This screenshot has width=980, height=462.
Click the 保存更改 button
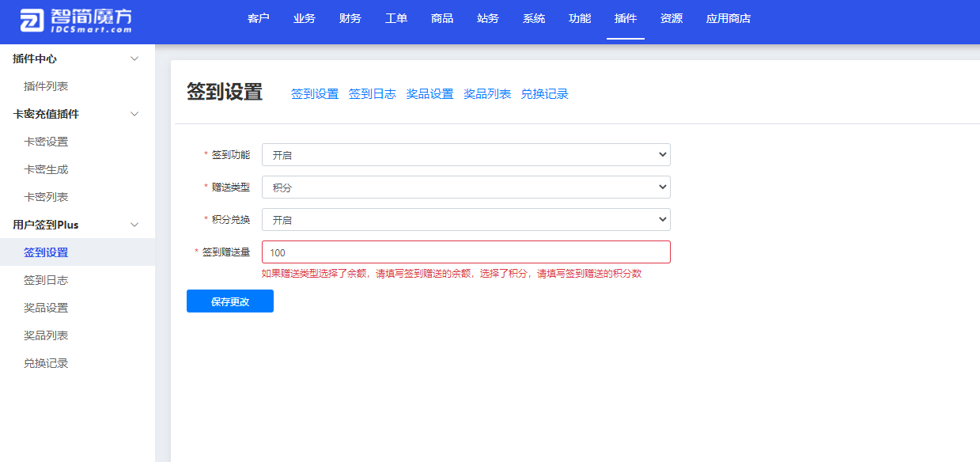pos(229,301)
